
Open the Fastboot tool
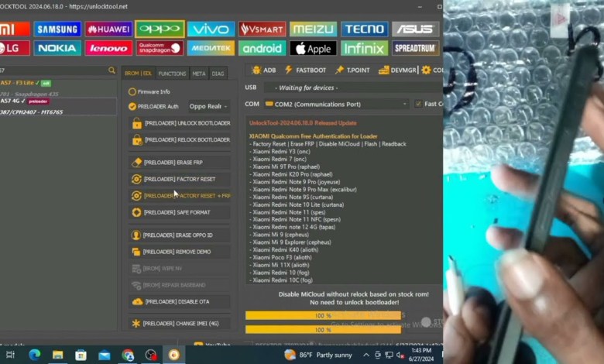point(305,70)
